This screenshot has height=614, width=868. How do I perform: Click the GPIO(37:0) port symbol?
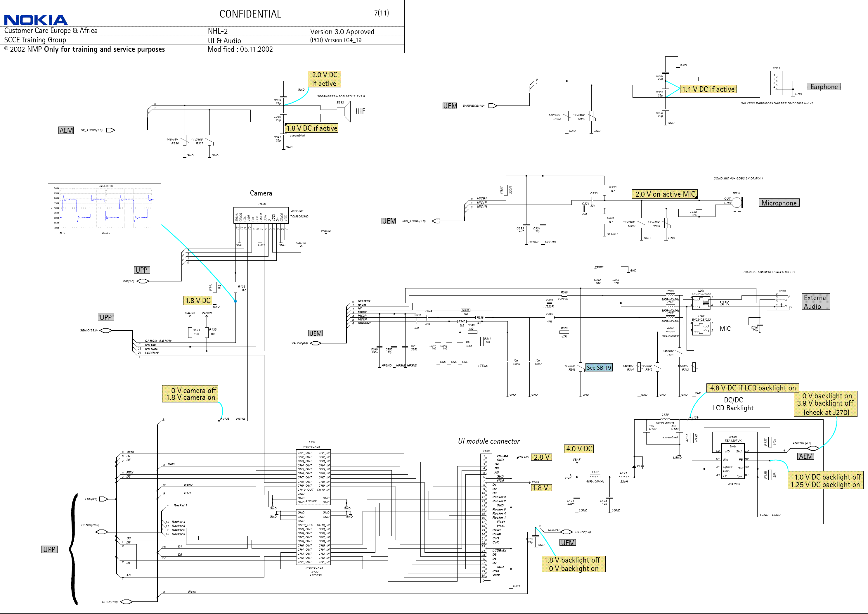point(126,601)
